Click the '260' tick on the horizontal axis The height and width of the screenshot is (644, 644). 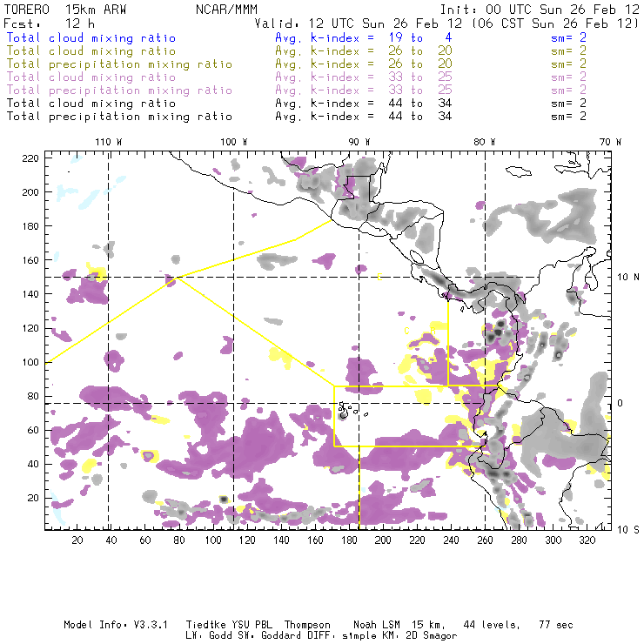[485, 540]
